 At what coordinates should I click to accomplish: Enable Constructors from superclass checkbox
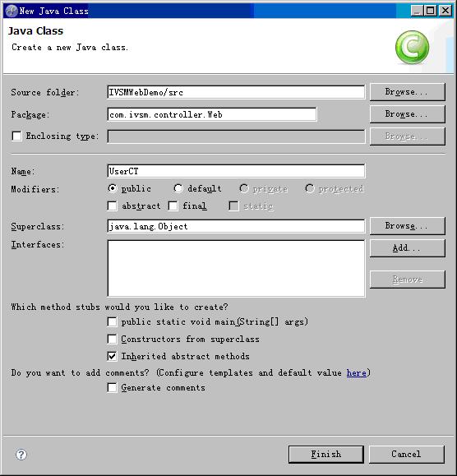click(113, 339)
